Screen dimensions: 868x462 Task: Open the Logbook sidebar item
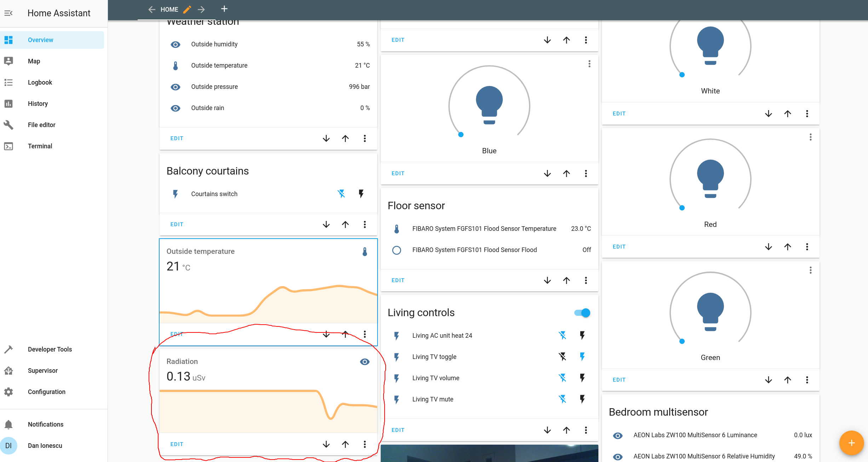coord(40,82)
